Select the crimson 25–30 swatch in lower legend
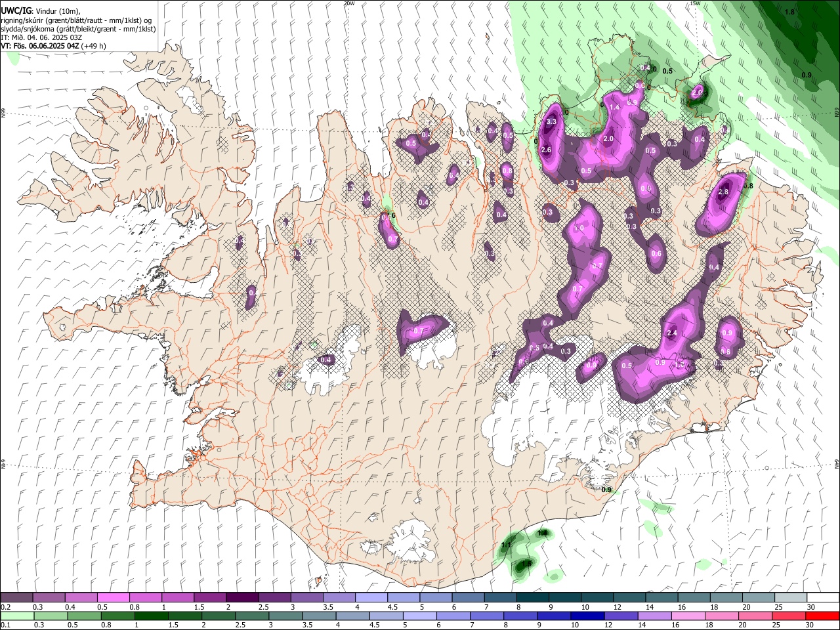 click(789, 616)
